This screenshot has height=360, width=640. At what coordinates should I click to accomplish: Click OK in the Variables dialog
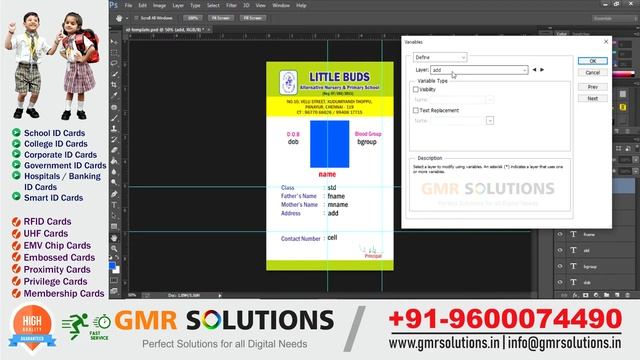tap(593, 61)
